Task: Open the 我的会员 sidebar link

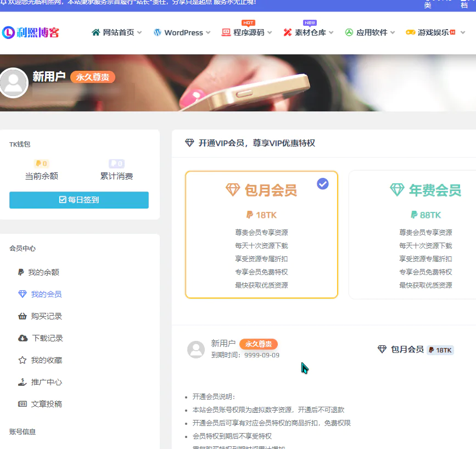Action: (x=46, y=294)
